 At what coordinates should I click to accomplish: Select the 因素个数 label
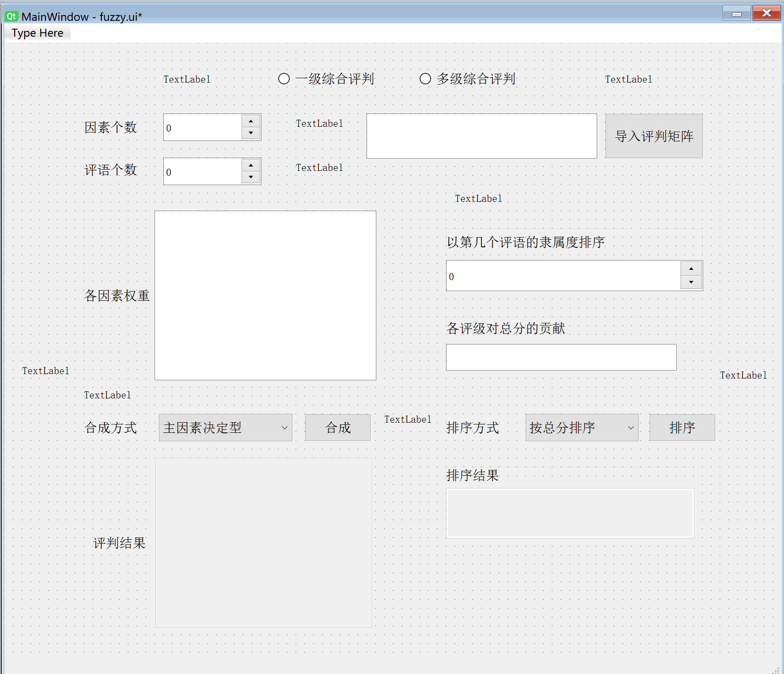[111, 128]
